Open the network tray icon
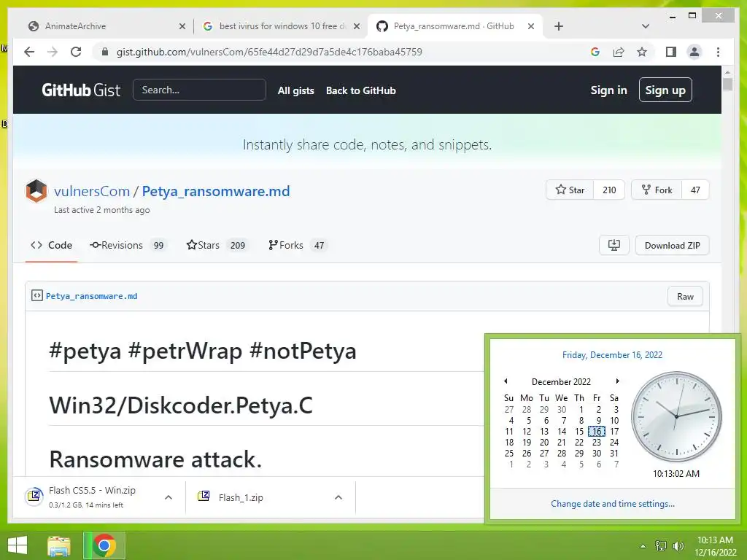 pos(661,546)
